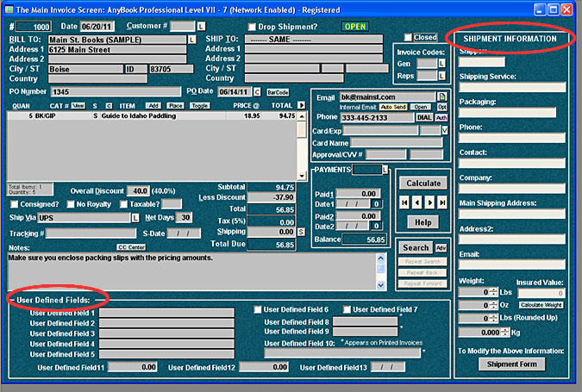
Task: Click the Calculate button
Action: click(x=422, y=183)
